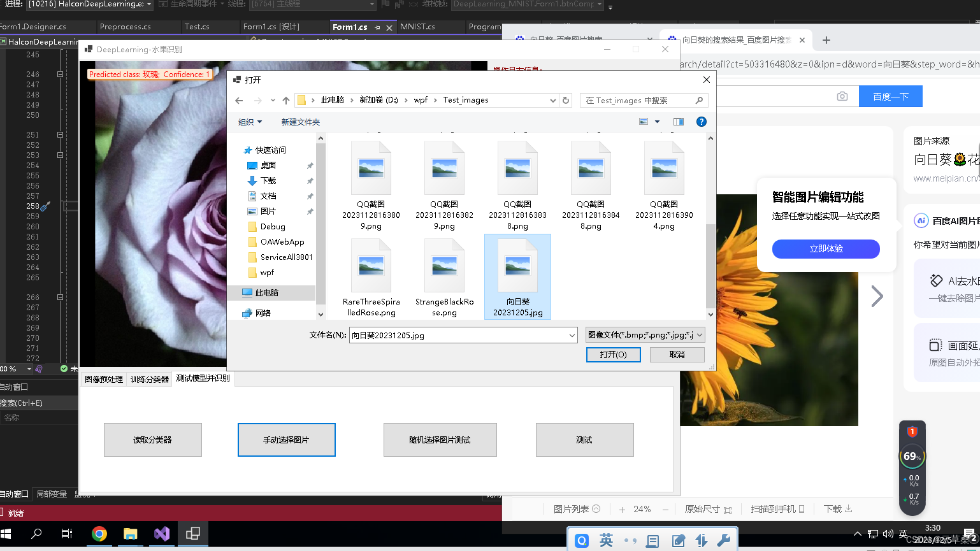Open the file type dropdown showing 图像文件
Viewport: 980px width, 551px height.
click(x=644, y=334)
